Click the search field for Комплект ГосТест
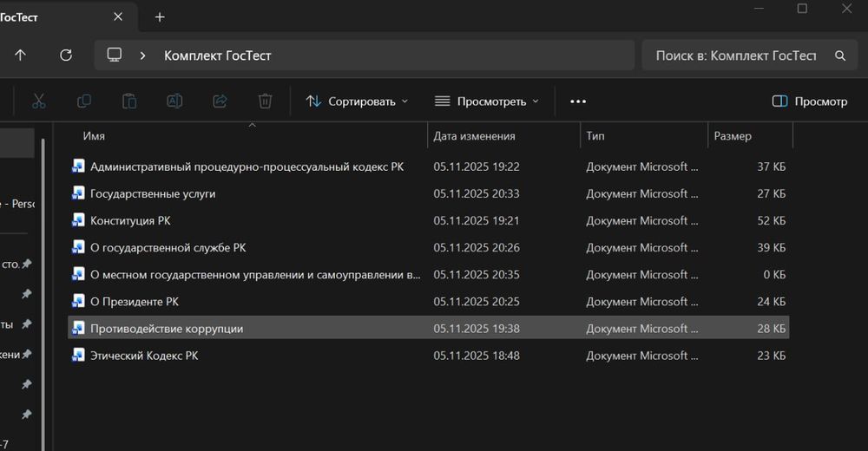 pos(735,55)
